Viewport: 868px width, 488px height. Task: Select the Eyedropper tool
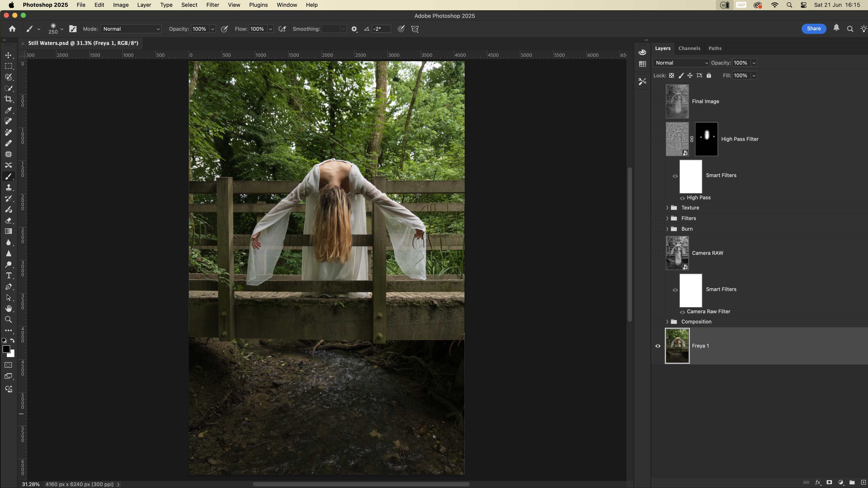click(8, 110)
